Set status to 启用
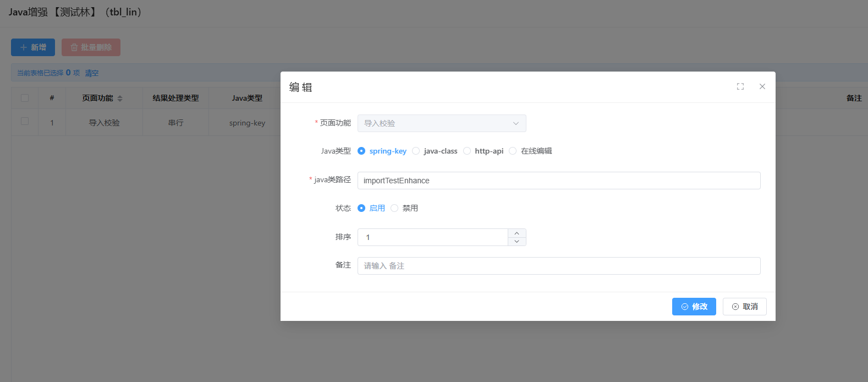The image size is (868, 382). coord(361,208)
